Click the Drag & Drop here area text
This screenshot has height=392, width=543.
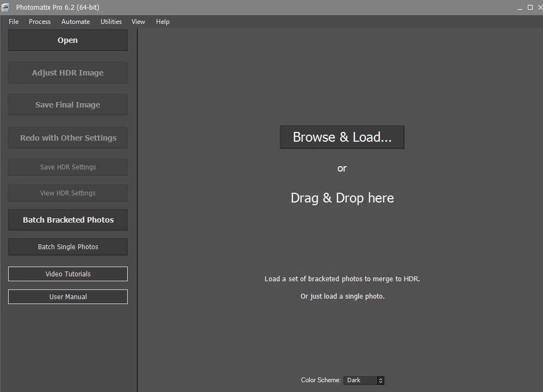pos(342,198)
